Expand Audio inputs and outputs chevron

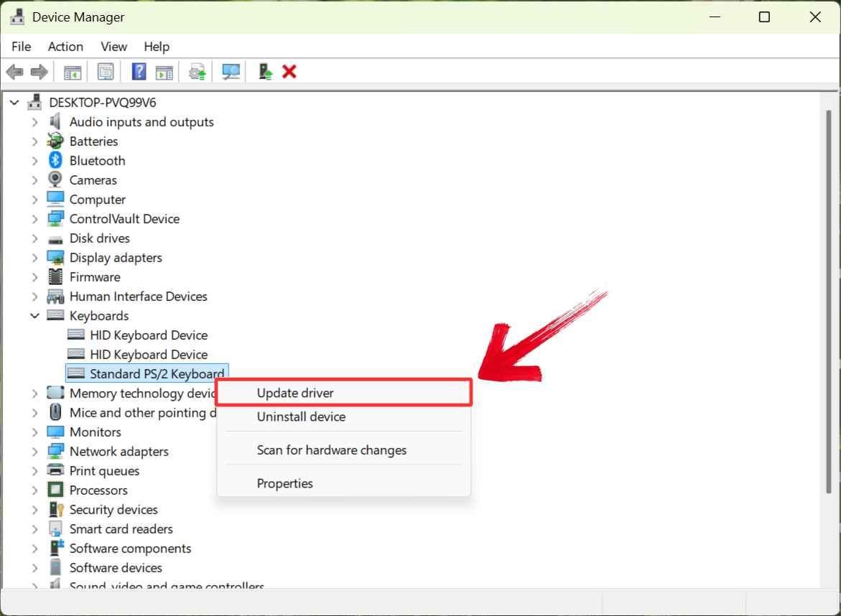click(35, 122)
